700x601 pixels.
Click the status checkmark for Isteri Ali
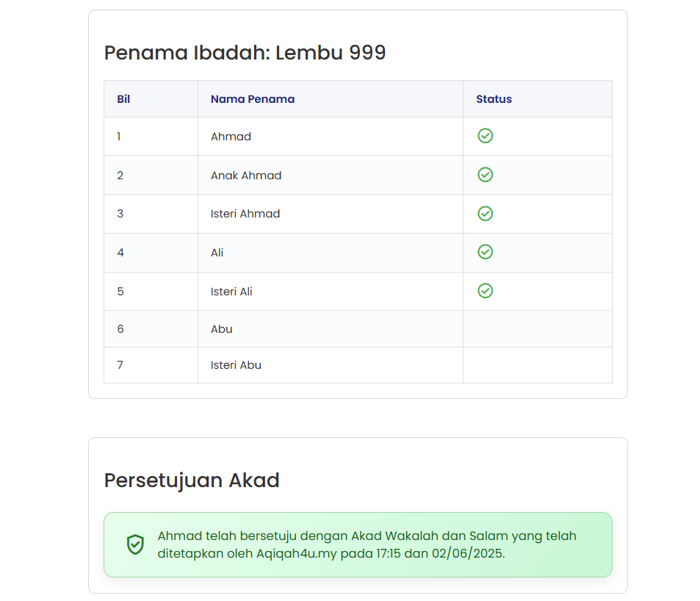[485, 291]
